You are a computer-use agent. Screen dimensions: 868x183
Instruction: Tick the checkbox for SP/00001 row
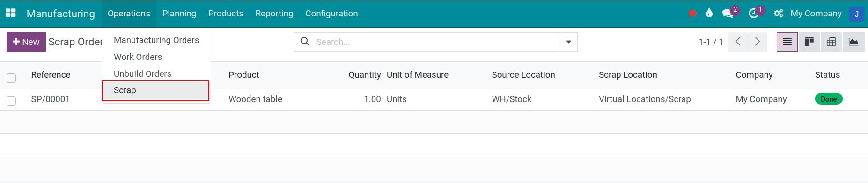point(11,101)
